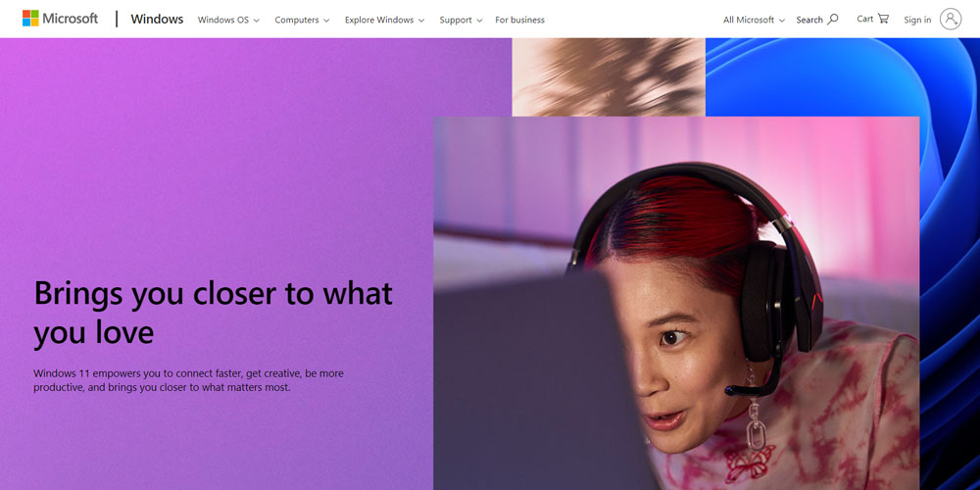Expand the Explore Windows menu

coord(384,20)
